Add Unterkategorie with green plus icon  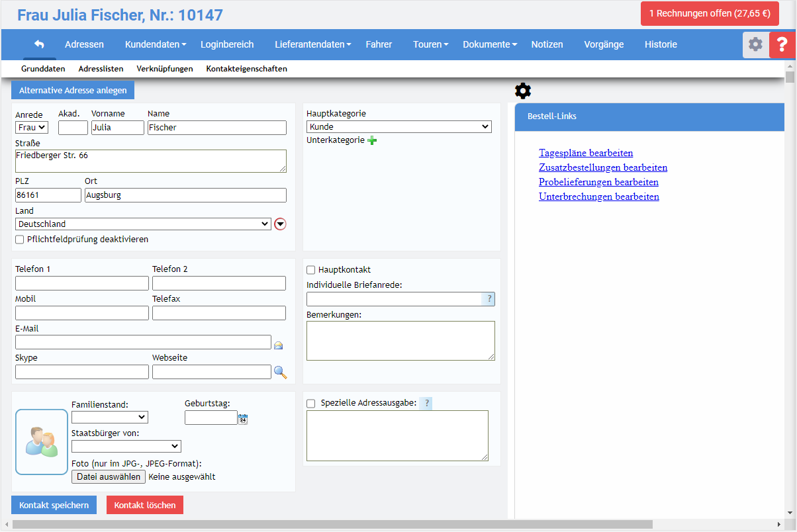pos(372,140)
